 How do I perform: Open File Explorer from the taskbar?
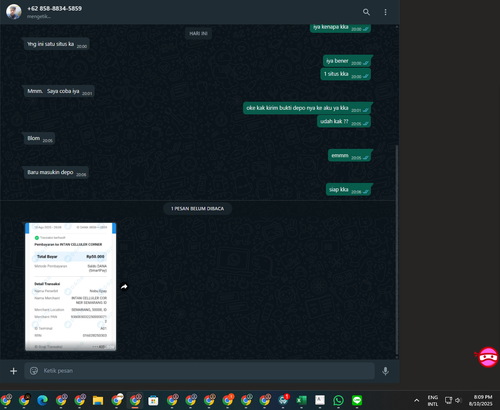(x=98, y=400)
